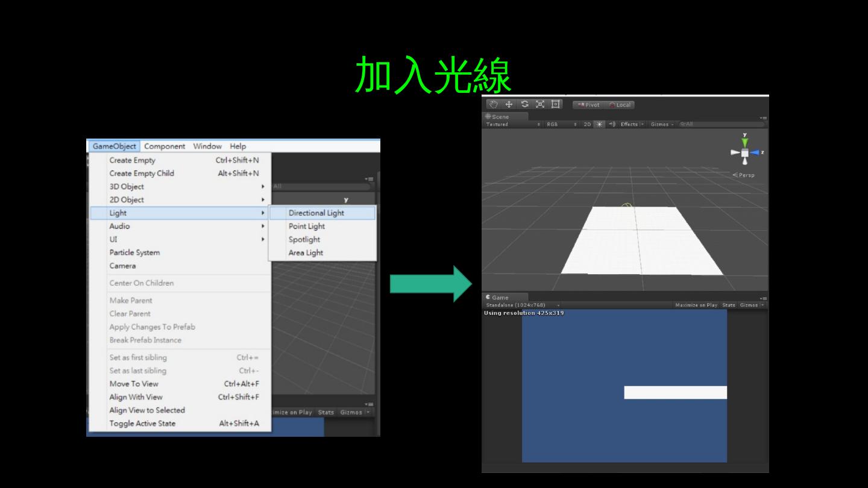Open the GameObject menu
868x488 pixels.
click(x=114, y=146)
